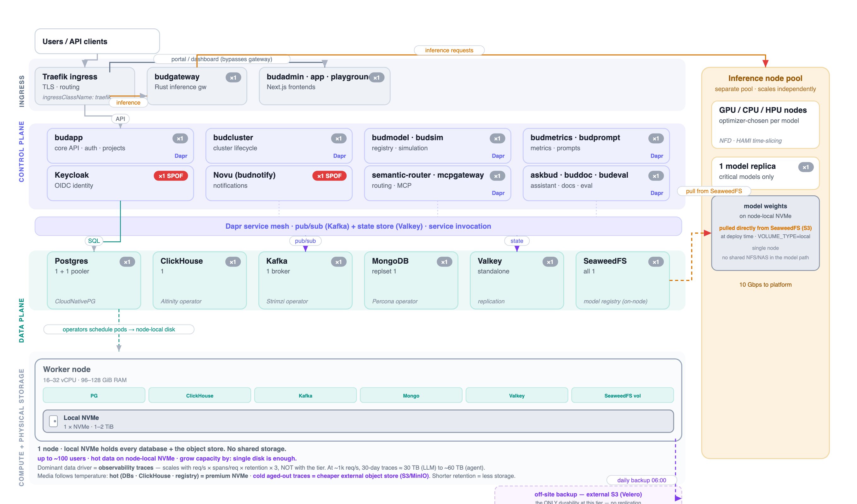Click the orange inference label pill
857x504 pixels.
click(x=128, y=102)
